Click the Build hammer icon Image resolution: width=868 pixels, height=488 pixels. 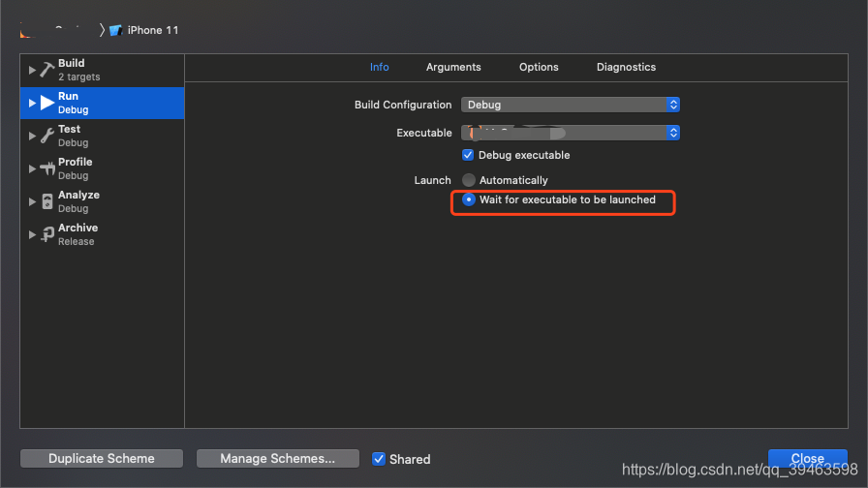[47, 70]
